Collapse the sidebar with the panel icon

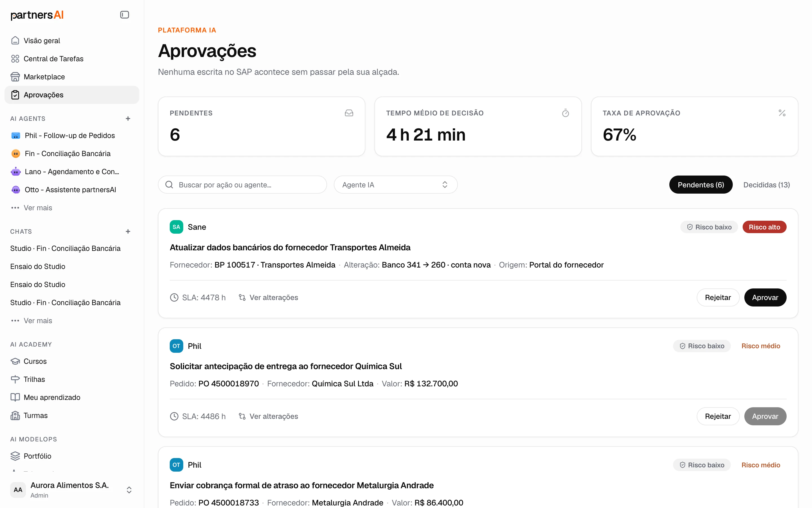pos(125,15)
